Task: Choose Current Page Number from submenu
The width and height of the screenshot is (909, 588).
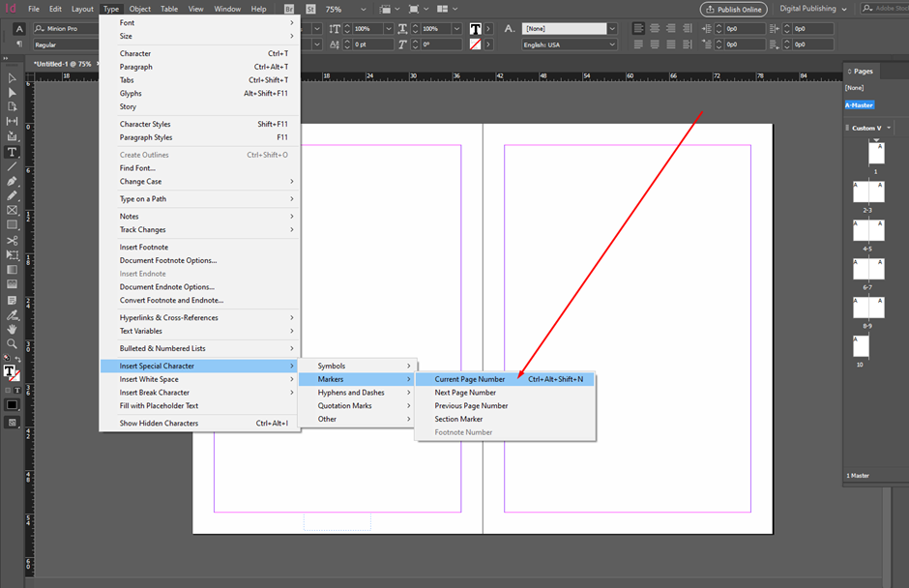Action: point(470,379)
